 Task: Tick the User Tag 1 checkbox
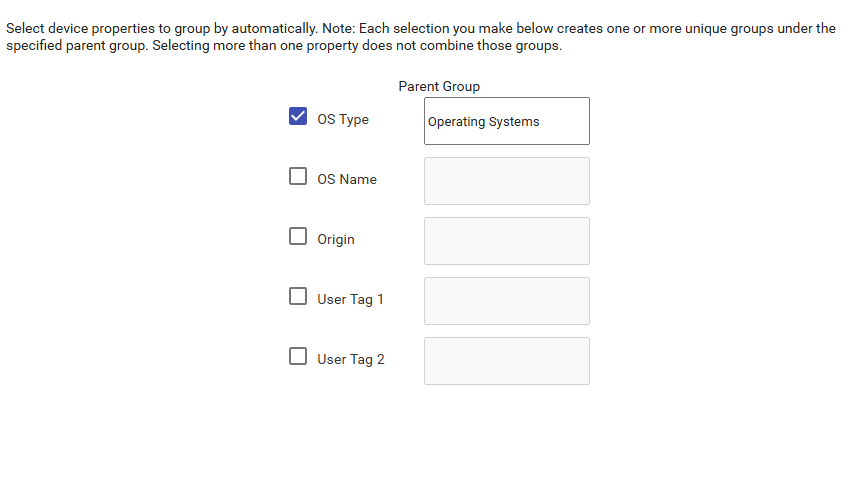(298, 297)
